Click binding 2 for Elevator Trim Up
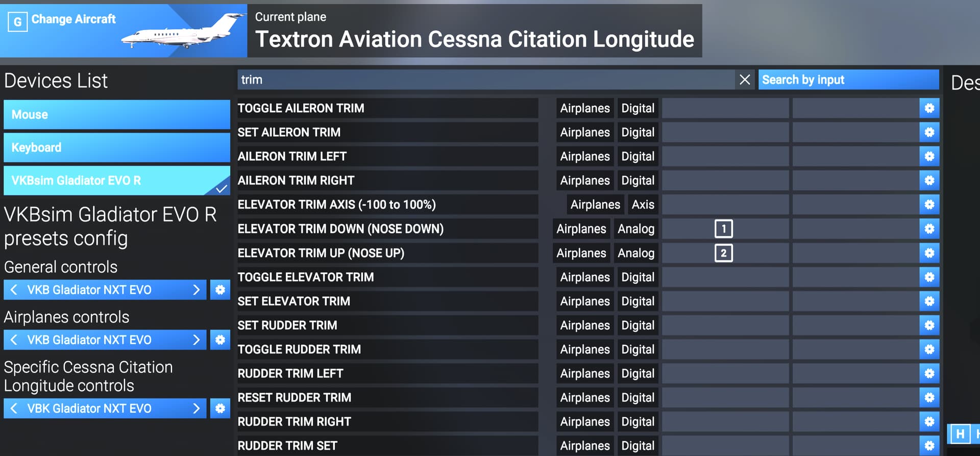 [725, 253]
